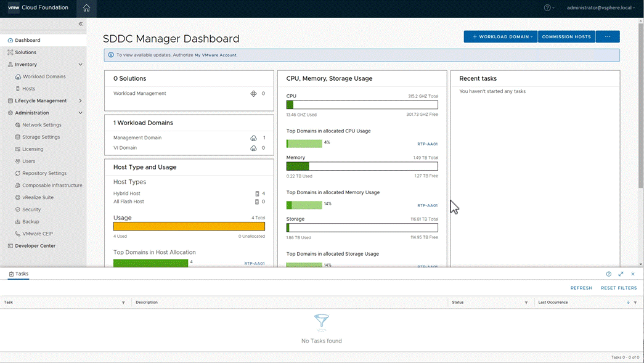Click the Tasks panel help icon
The image size is (644, 363).
[x=609, y=274]
